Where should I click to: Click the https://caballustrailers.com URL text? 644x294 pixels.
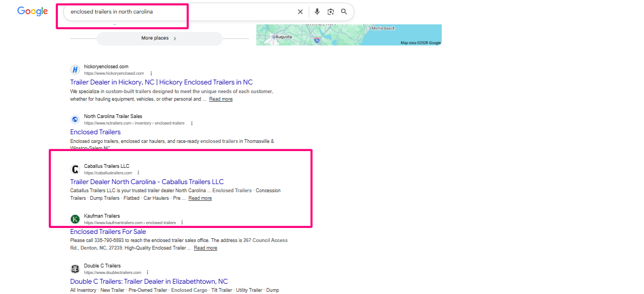[108, 173]
